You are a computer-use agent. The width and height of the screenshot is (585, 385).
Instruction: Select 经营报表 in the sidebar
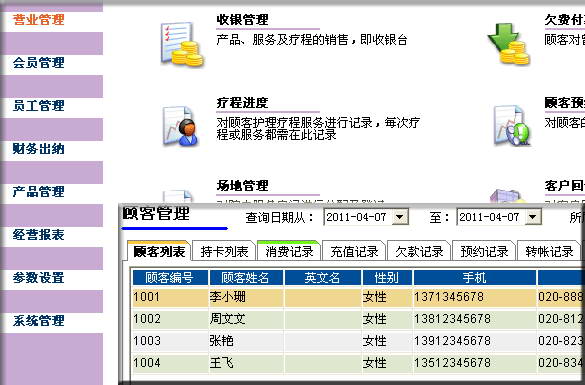point(38,234)
